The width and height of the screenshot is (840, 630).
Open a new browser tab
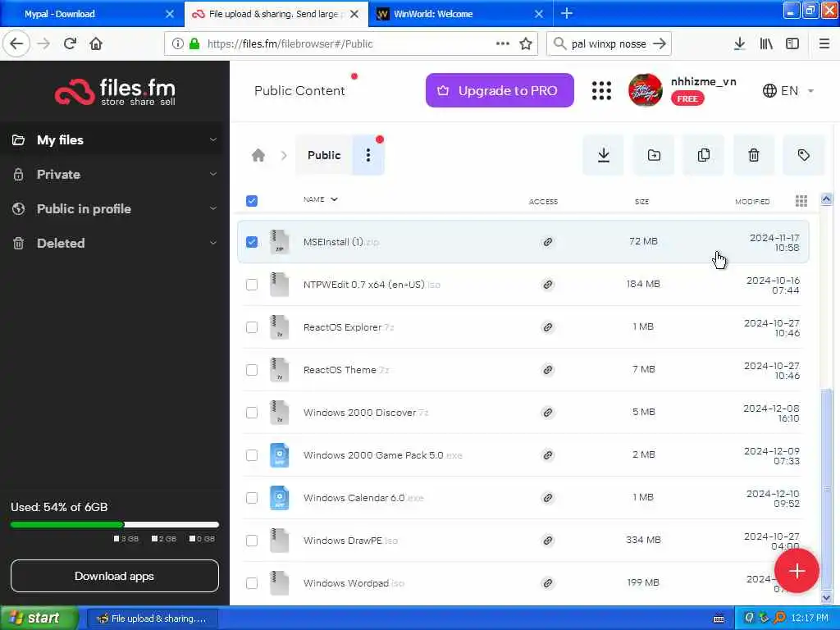point(567,14)
